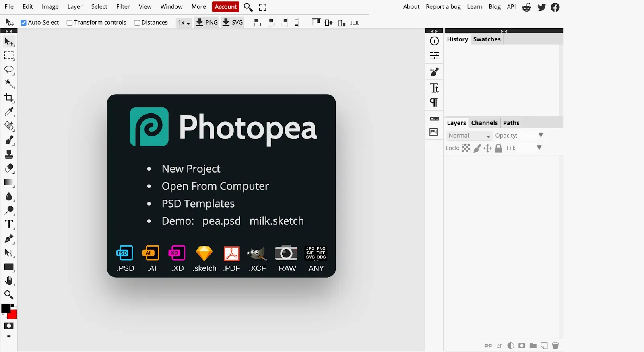Switch to the Channels tab
Screen dimensions: 644x352
click(x=484, y=123)
